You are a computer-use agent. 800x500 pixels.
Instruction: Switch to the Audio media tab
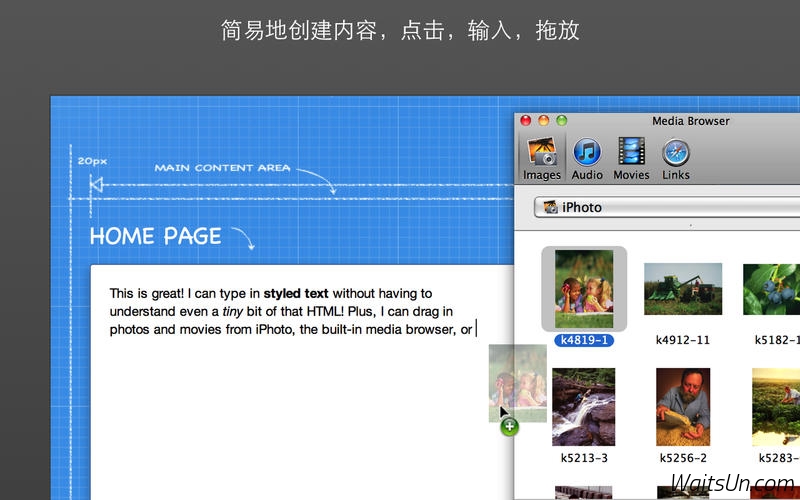click(587, 158)
